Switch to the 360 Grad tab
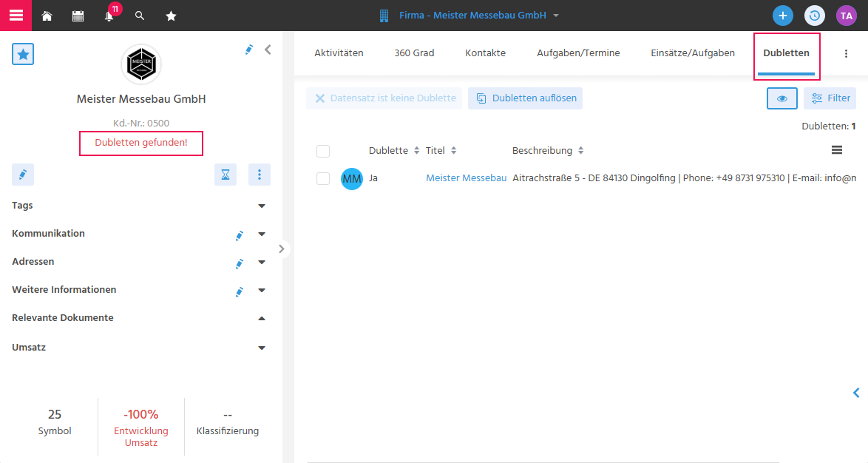The image size is (868, 463). [414, 53]
